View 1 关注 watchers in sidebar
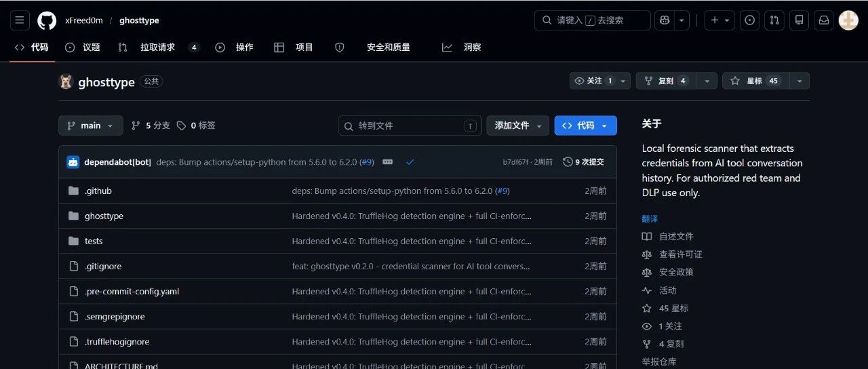This screenshot has width=868, height=369. (662, 326)
